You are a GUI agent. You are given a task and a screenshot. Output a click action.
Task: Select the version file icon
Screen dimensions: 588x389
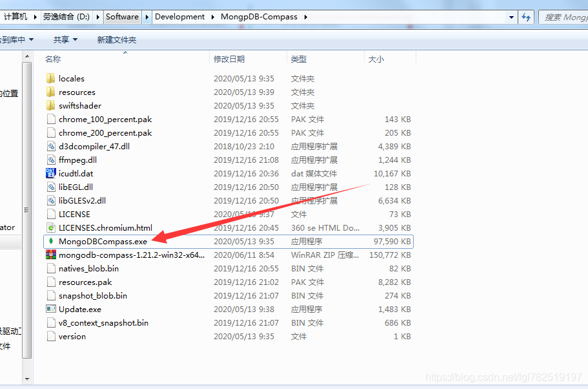pos(51,337)
